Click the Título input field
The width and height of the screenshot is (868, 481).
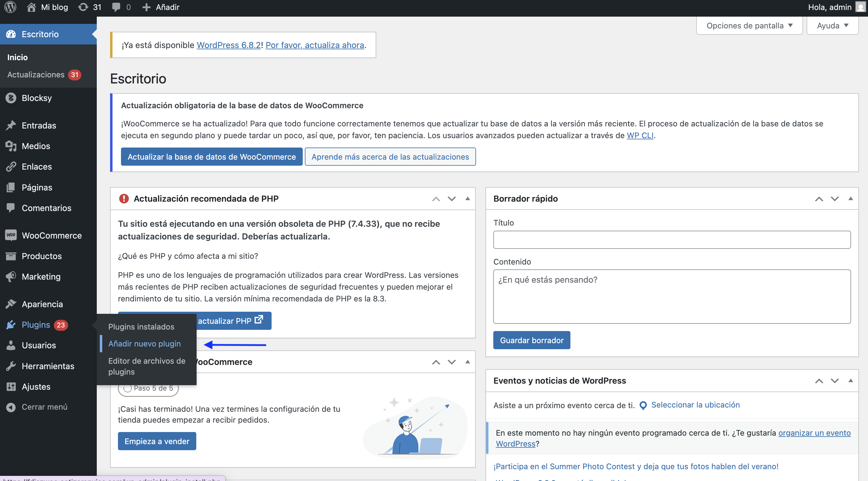coord(672,239)
